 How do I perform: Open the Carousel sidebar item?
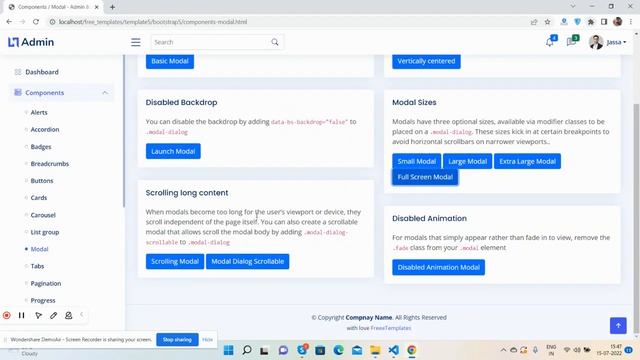(x=43, y=215)
